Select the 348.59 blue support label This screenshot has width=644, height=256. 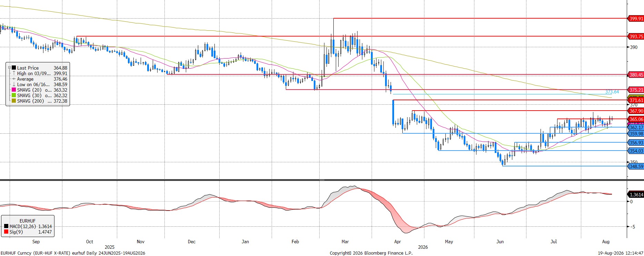click(636, 166)
